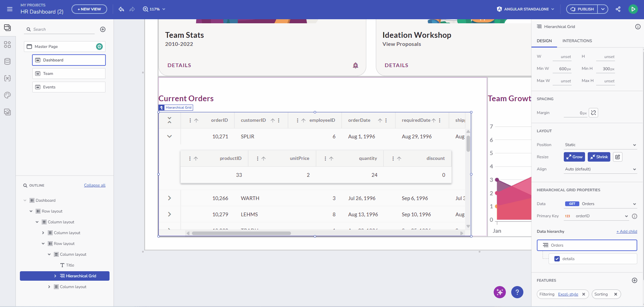
Task: Switch to the INTERACTIONS tab
Action: tap(577, 40)
